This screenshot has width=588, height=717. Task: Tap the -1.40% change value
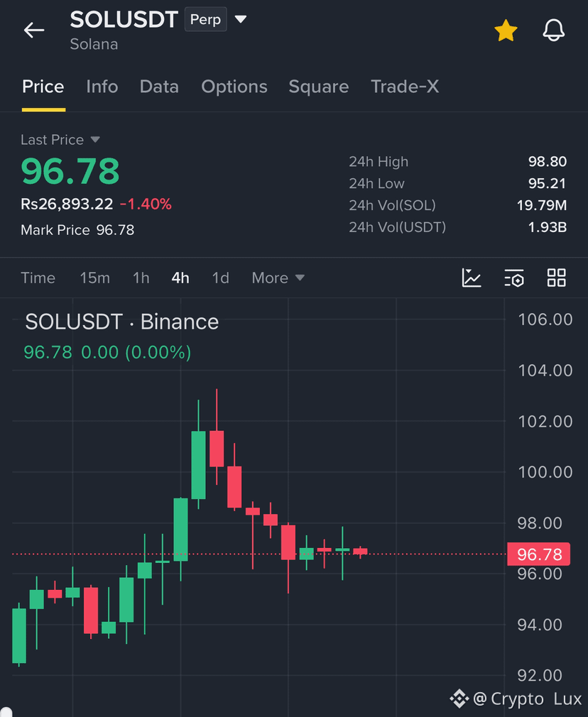[146, 204]
